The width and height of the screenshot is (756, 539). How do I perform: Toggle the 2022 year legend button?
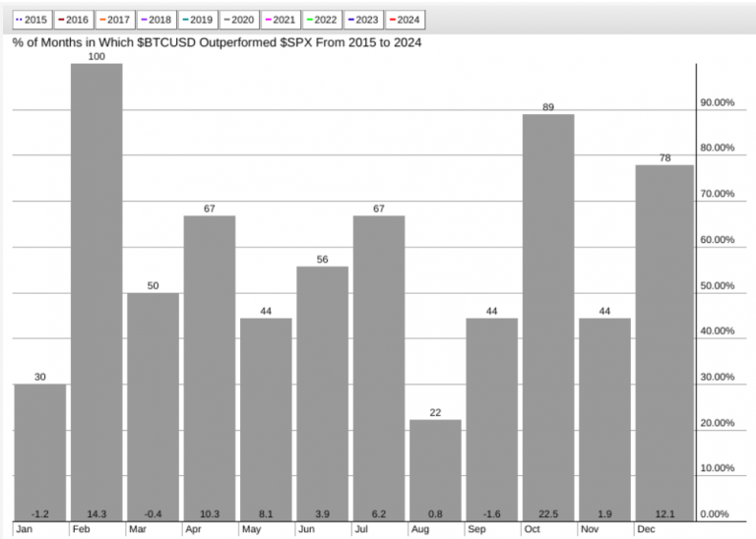click(x=322, y=20)
